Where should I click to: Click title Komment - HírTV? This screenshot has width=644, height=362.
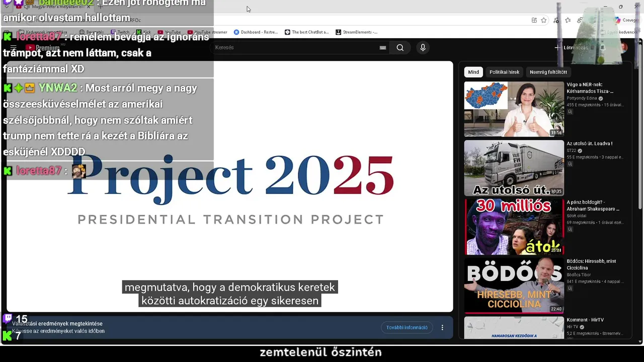[585, 320]
